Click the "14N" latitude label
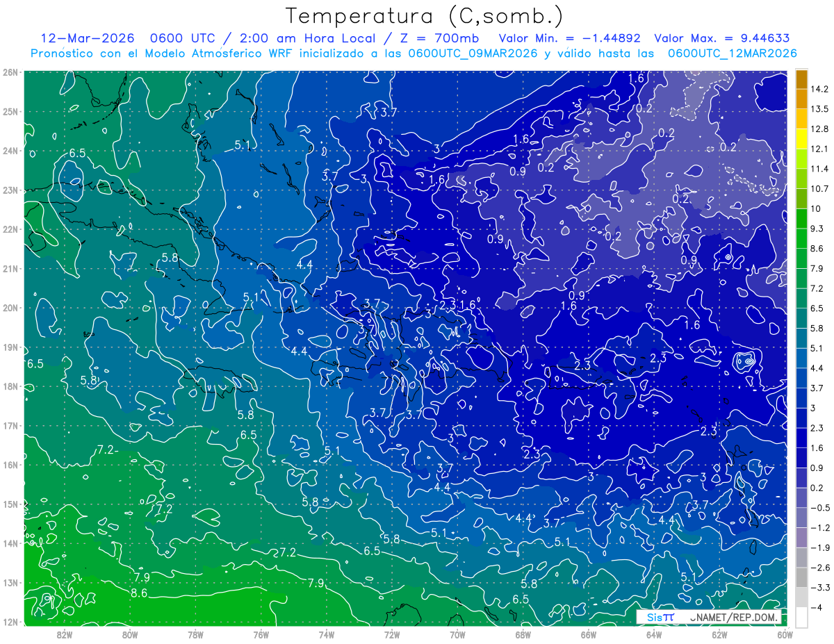The image size is (834, 644). point(10,543)
